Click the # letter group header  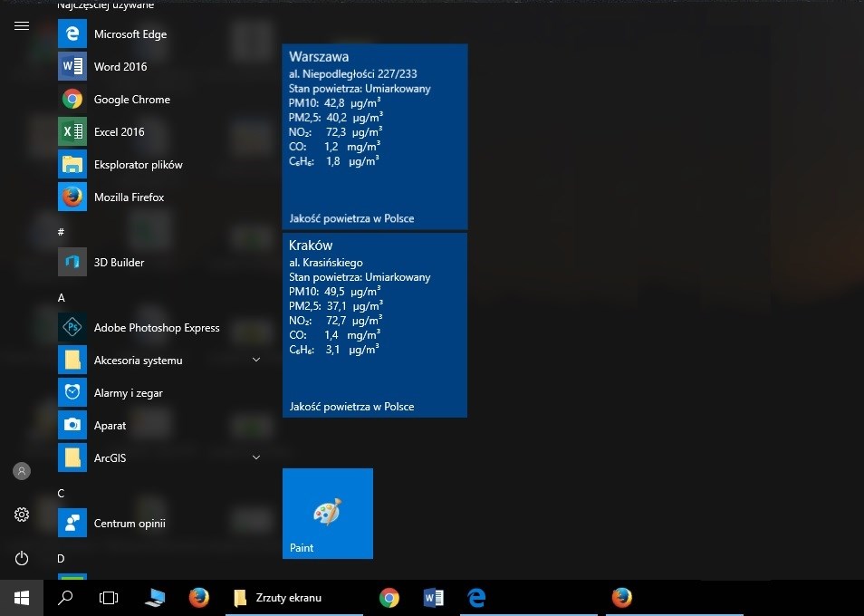tap(62, 232)
